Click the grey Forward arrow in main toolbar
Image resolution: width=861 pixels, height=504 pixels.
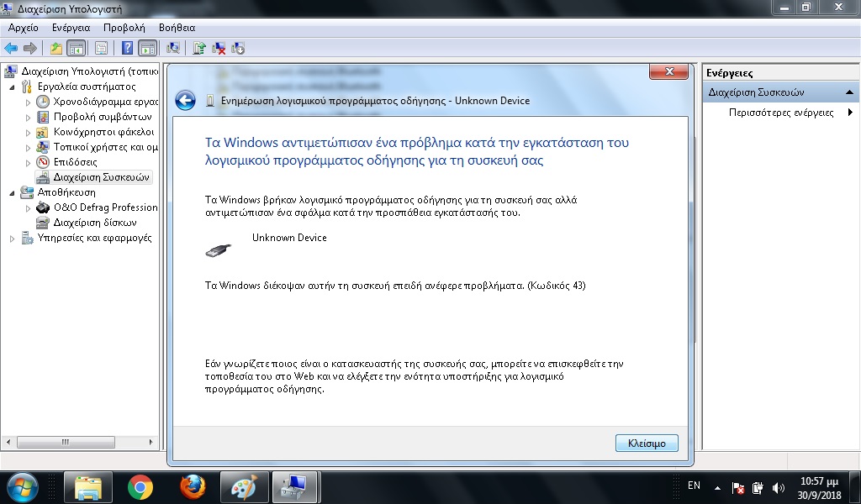31,48
